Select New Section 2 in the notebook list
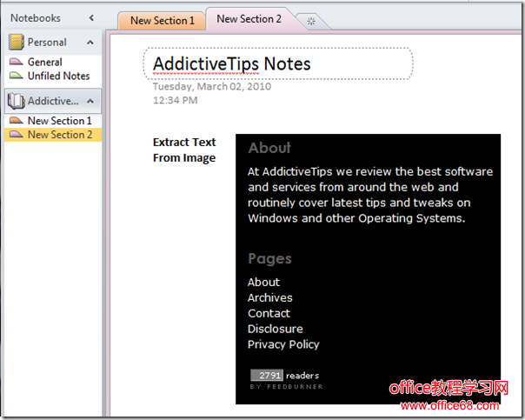 pos(59,135)
